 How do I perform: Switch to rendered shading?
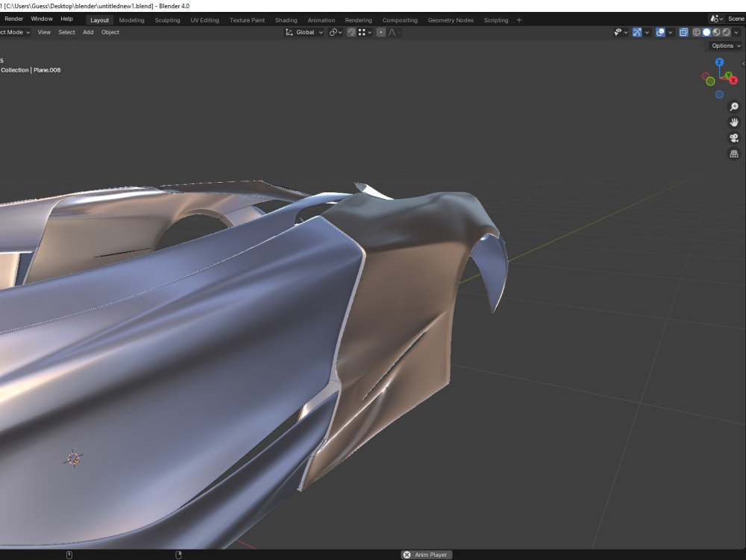727,32
